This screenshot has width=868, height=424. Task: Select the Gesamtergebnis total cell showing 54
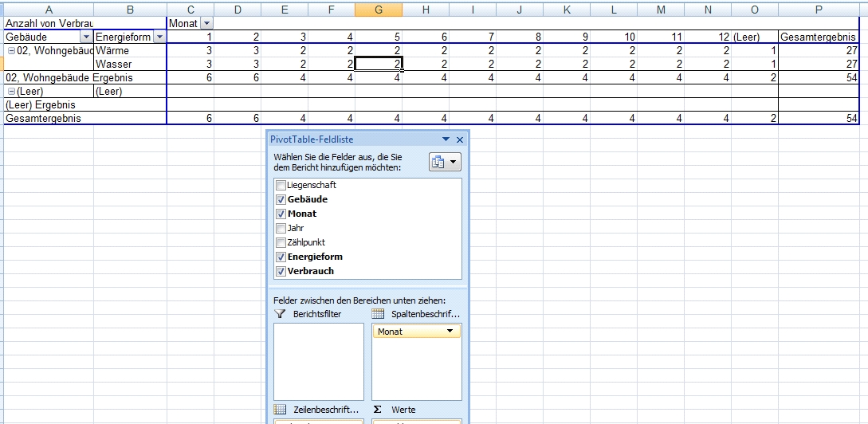click(819, 119)
